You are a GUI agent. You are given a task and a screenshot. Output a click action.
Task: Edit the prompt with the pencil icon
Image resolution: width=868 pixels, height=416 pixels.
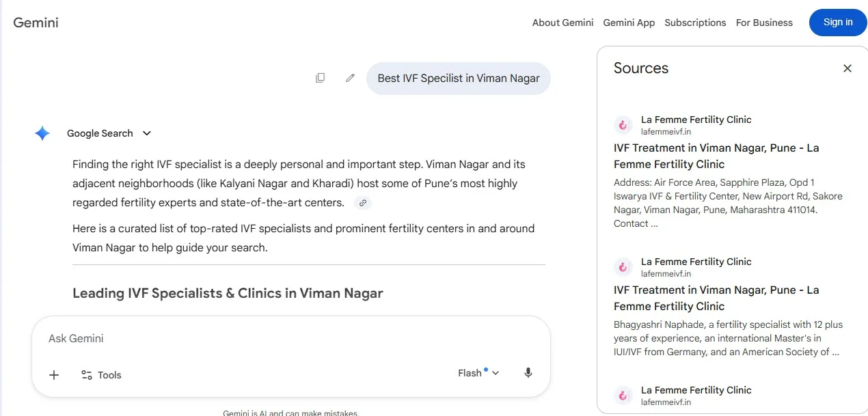[x=350, y=78]
